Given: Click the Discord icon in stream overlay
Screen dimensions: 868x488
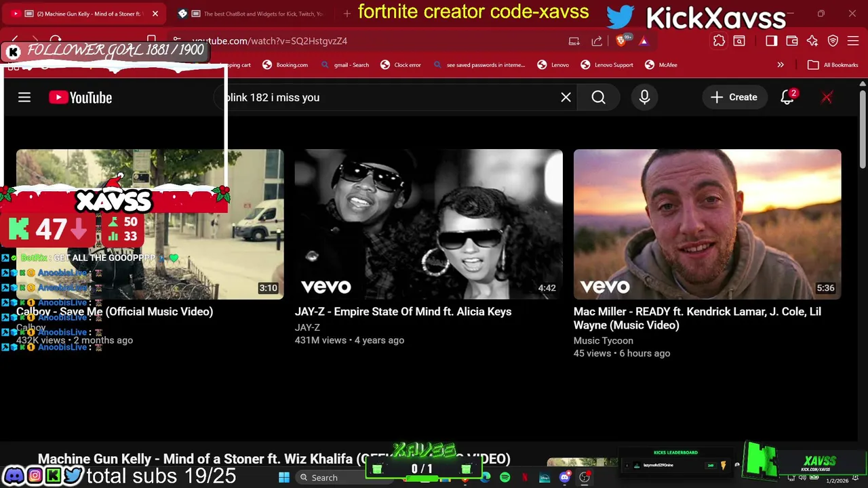Looking at the screenshot, I should (14, 476).
